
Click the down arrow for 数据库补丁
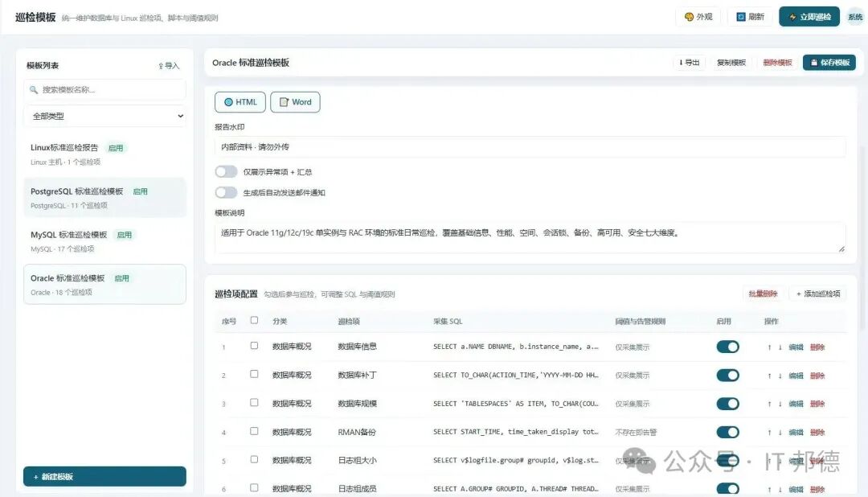[780, 376]
